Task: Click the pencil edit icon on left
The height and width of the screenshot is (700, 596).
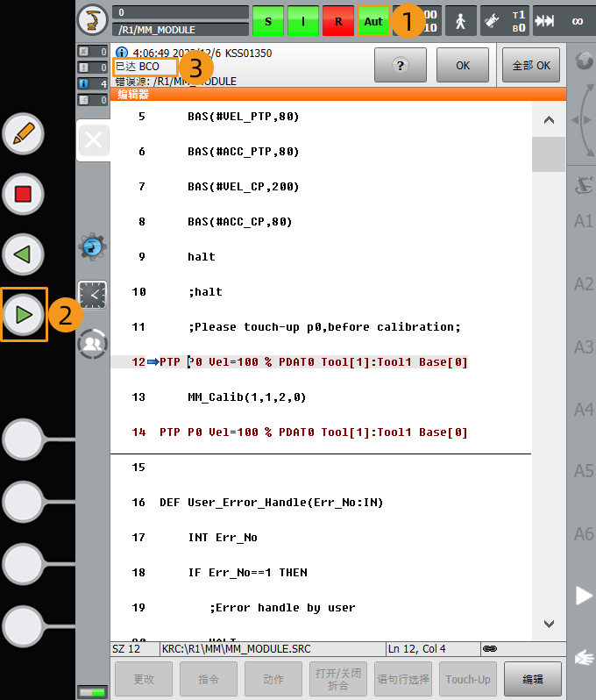Action: pos(24,134)
